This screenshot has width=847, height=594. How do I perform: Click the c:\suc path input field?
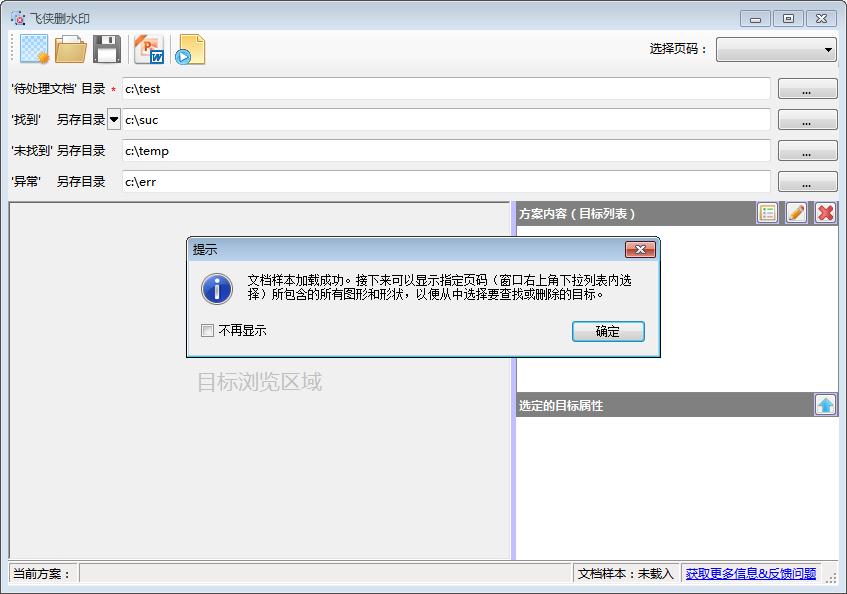coord(446,120)
